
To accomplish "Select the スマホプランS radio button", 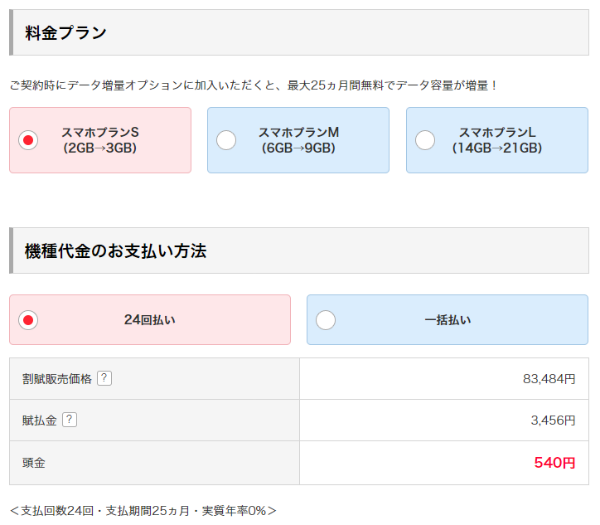I will click(28, 140).
